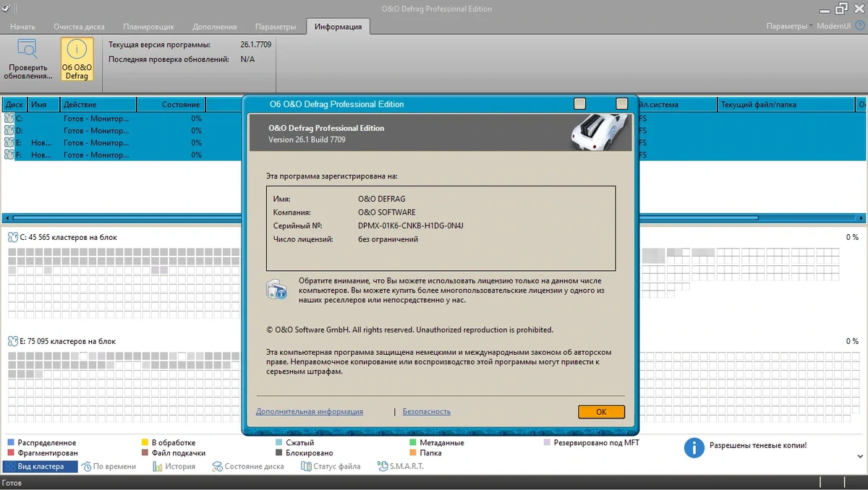Screen dimensions: 868x490
Task: Sort by the Состояние column header
Action: click(x=171, y=105)
